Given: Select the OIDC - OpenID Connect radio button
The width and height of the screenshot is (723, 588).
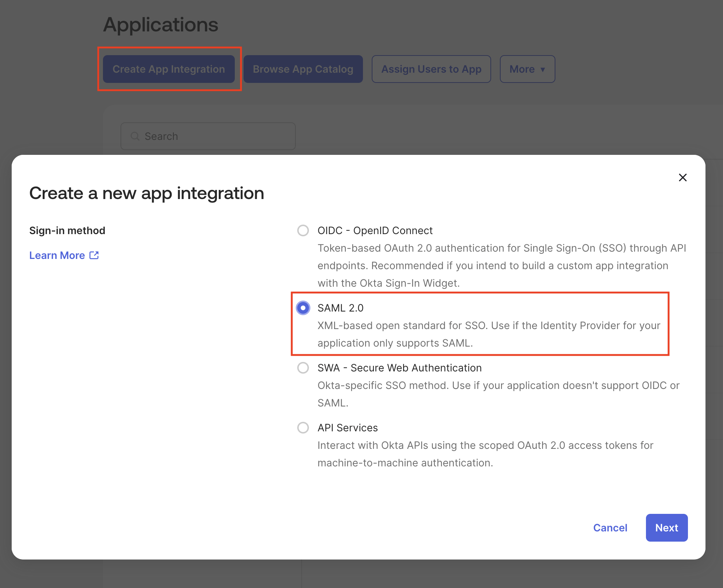Looking at the screenshot, I should [x=303, y=230].
